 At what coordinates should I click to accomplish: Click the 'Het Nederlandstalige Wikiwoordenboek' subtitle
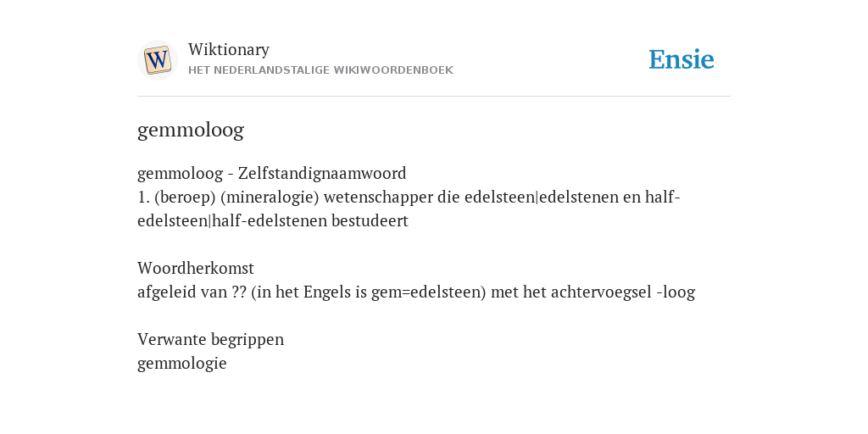(x=320, y=70)
